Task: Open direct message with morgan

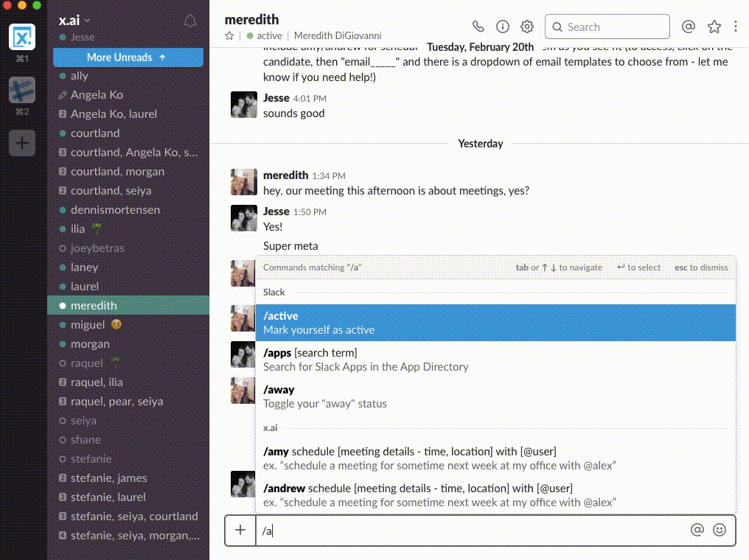Action: [x=128, y=343]
